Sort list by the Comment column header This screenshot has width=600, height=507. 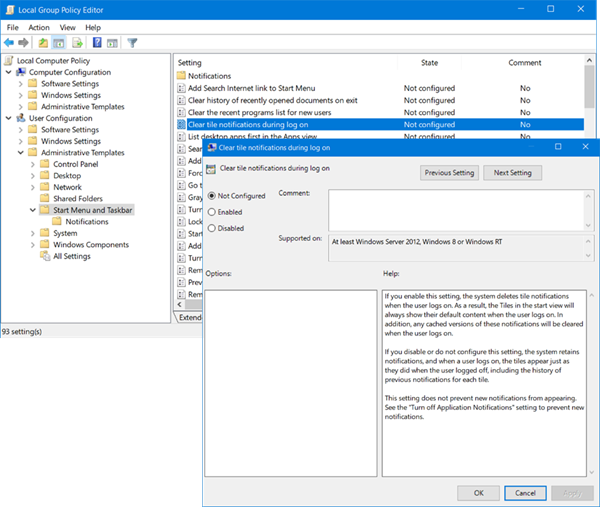point(524,62)
